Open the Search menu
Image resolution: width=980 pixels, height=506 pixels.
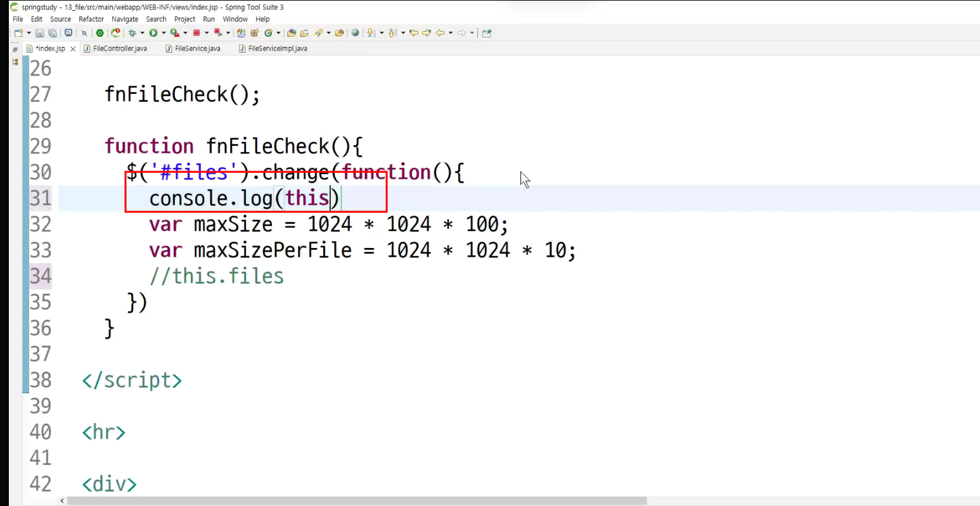pos(157,19)
